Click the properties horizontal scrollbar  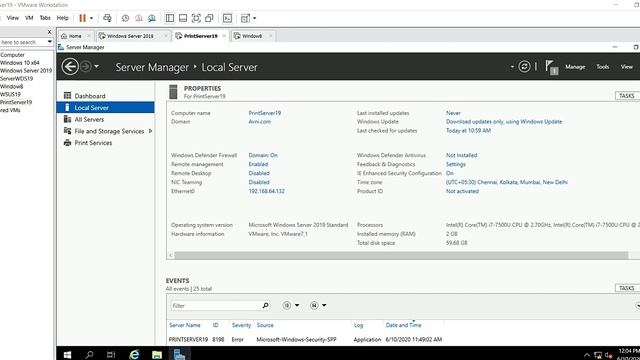401,256
